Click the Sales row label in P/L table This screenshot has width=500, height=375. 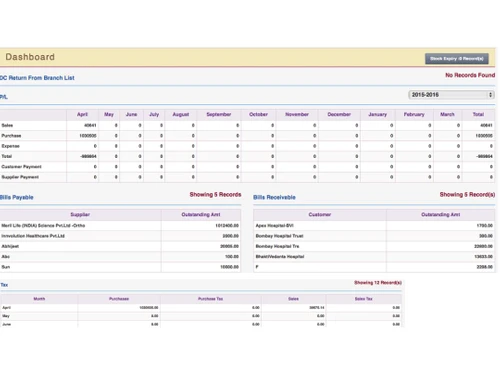[7, 125]
